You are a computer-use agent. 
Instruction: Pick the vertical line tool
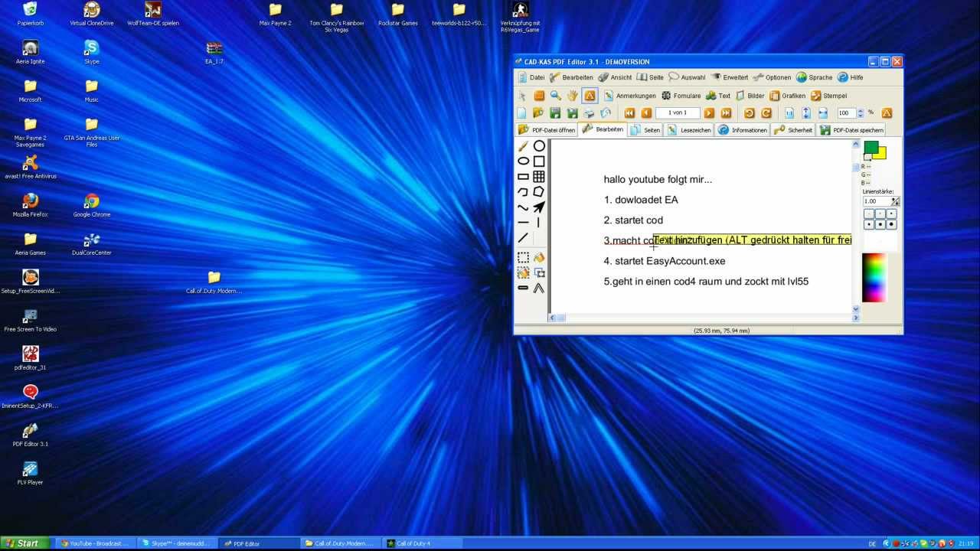[x=539, y=223]
